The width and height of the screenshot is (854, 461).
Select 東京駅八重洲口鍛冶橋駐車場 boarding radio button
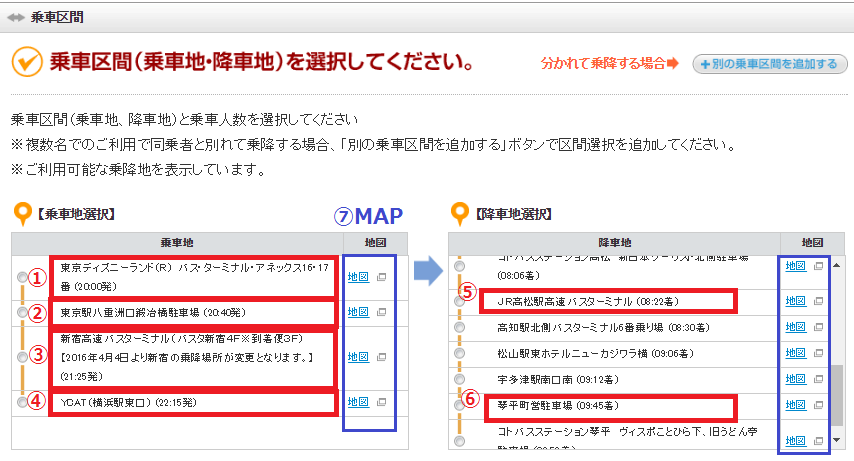(22, 313)
